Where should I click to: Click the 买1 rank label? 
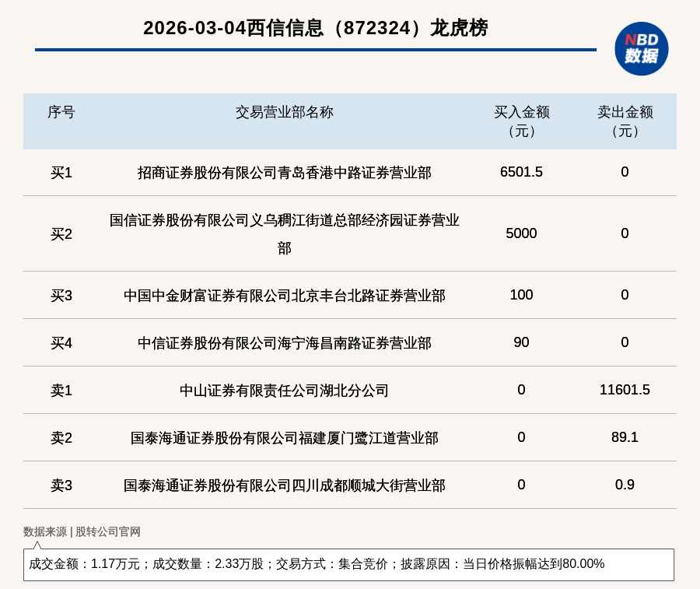pyautogui.click(x=61, y=173)
